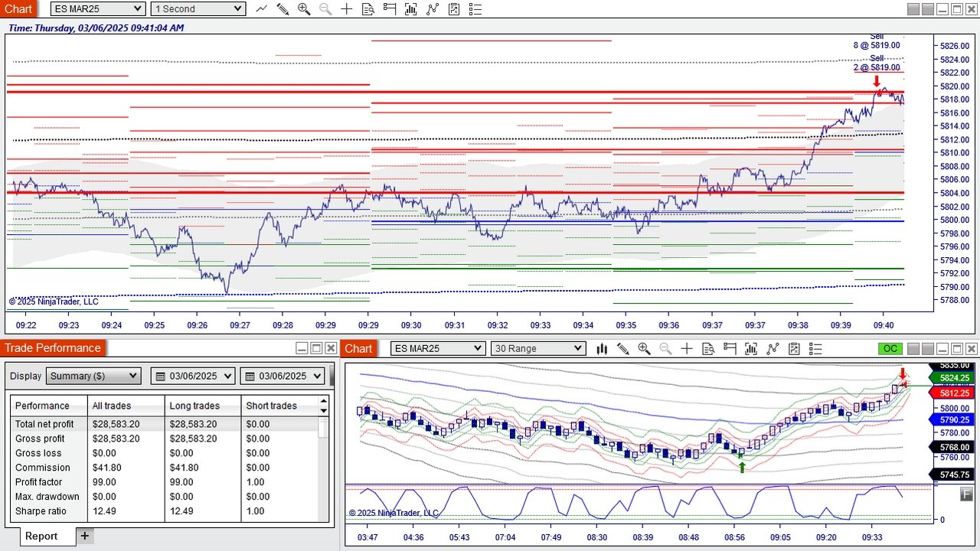Open data series icon in 30 Range chart

[751, 349]
